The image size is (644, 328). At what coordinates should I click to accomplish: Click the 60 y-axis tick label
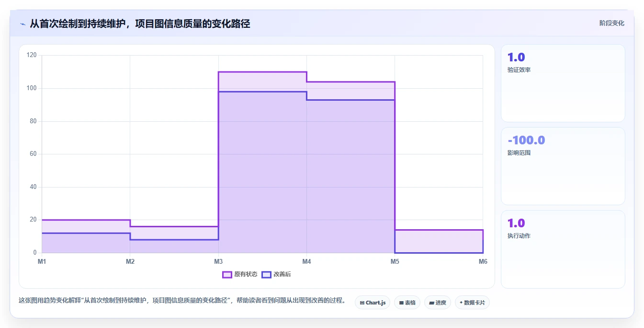point(33,154)
